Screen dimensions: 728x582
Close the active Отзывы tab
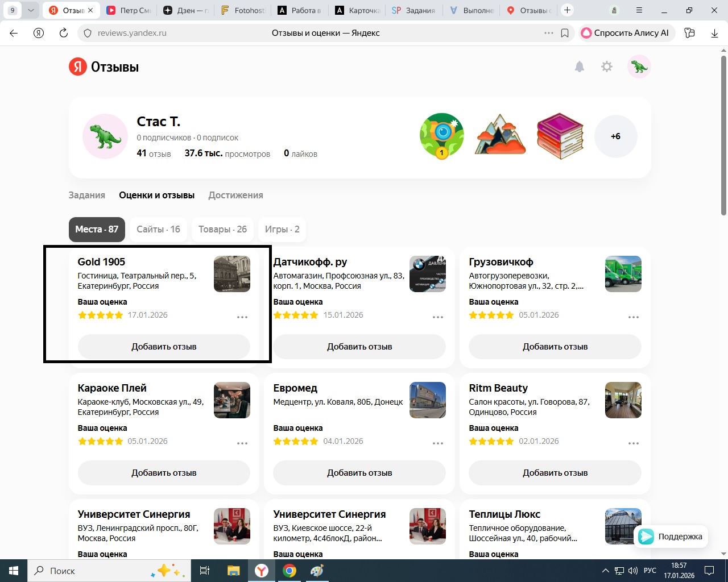coord(90,10)
